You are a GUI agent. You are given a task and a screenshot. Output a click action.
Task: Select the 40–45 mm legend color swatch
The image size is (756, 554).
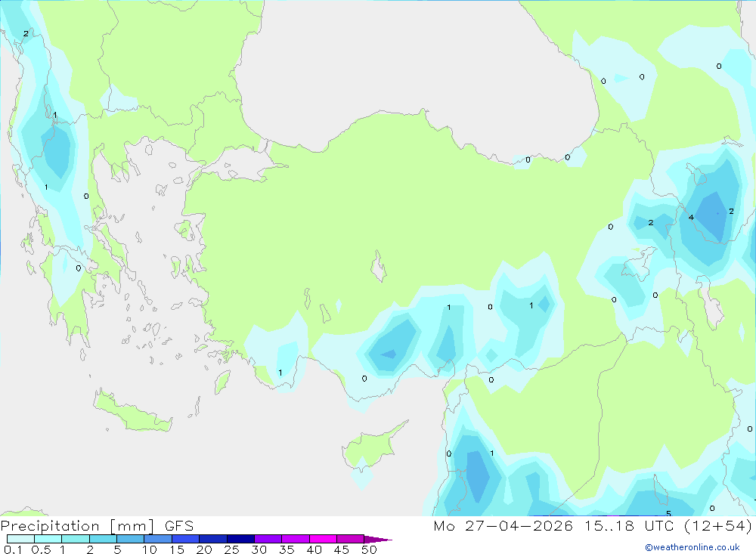pos(323,539)
